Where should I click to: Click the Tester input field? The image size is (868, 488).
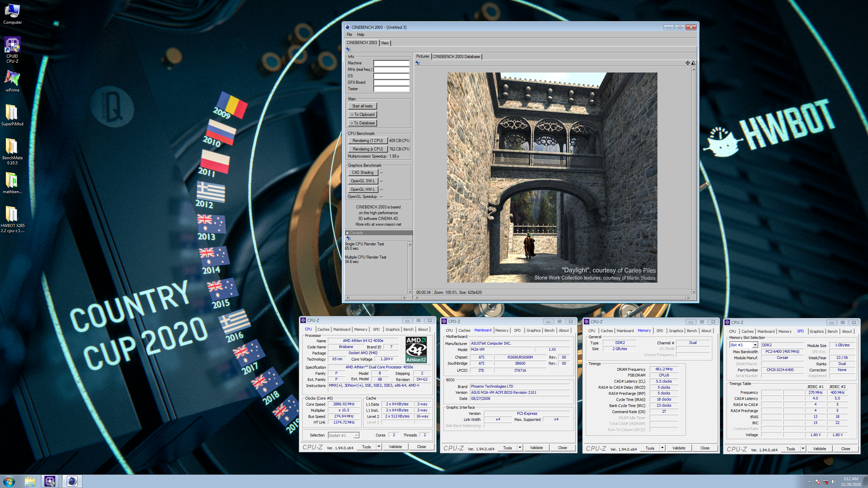point(391,89)
